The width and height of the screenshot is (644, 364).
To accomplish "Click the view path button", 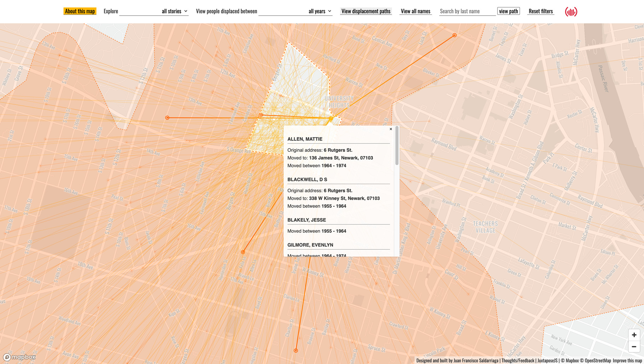I will 508,11.
